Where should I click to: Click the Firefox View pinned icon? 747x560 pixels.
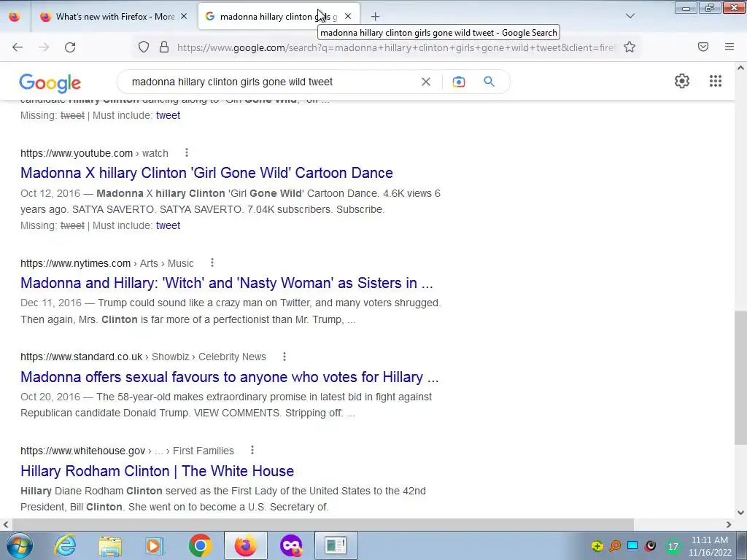pos(15,16)
